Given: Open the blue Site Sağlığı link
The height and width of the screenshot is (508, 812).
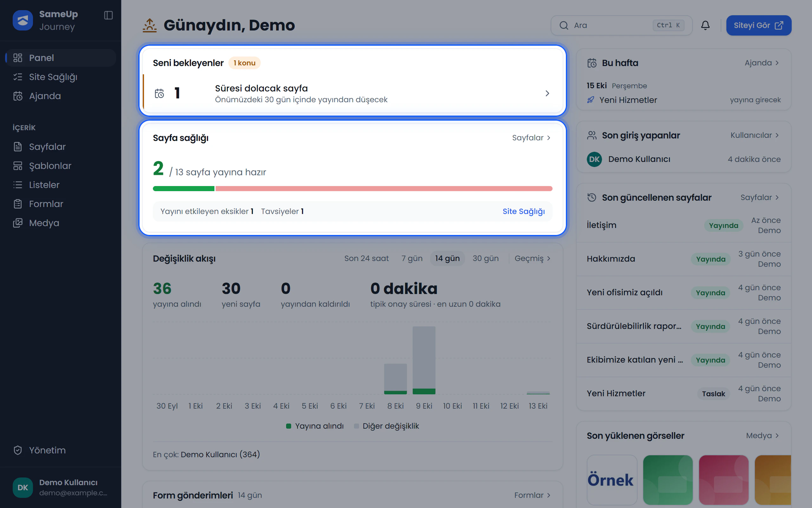Looking at the screenshot, I should (523, 211).
